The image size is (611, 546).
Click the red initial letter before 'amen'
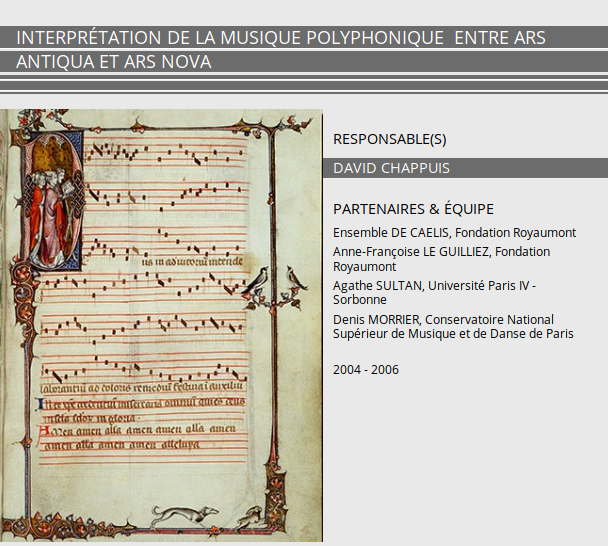(41, 431)
